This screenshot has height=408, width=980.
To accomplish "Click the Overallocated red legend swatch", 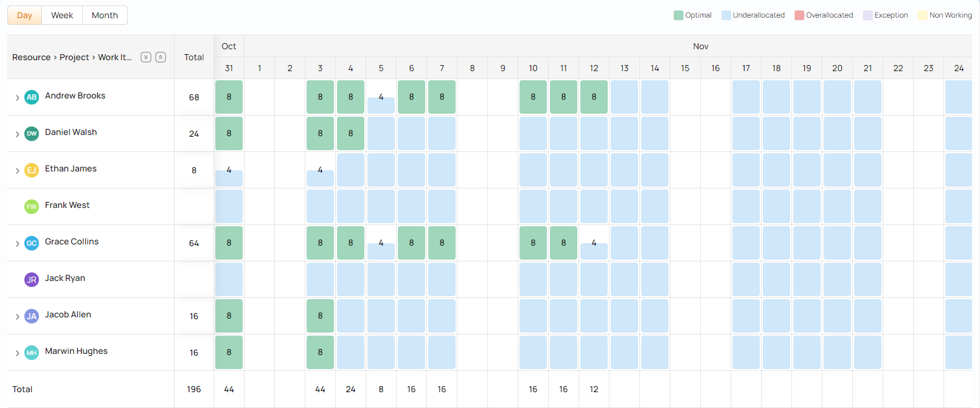I will tap(799, 15).
